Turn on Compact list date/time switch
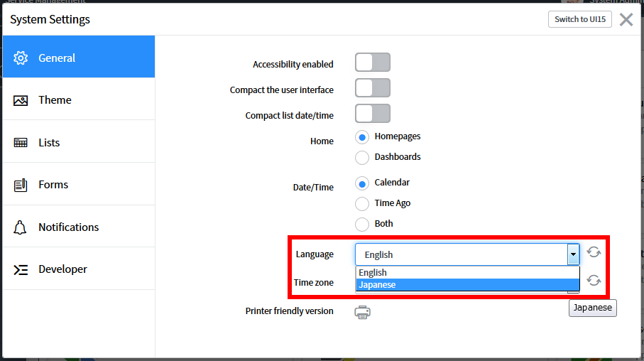Screen dimensions: 644x361 tap(373, 114)
